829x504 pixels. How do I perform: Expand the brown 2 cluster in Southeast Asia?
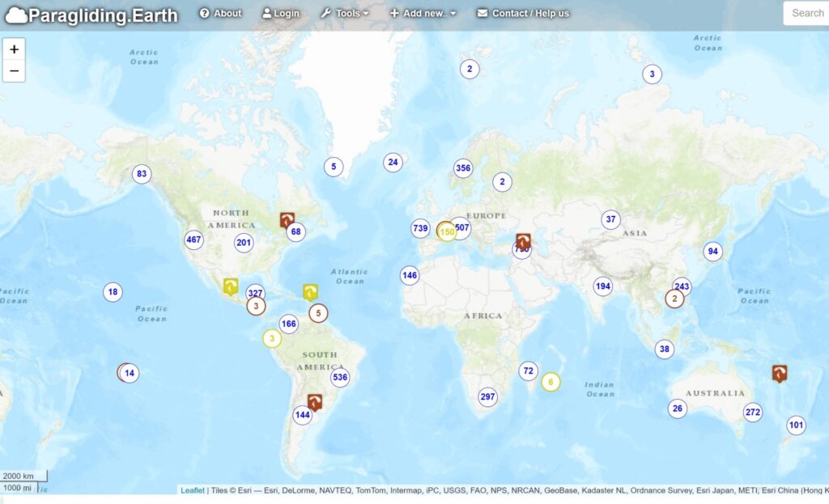pyautogui.click(x=674, y=299)
